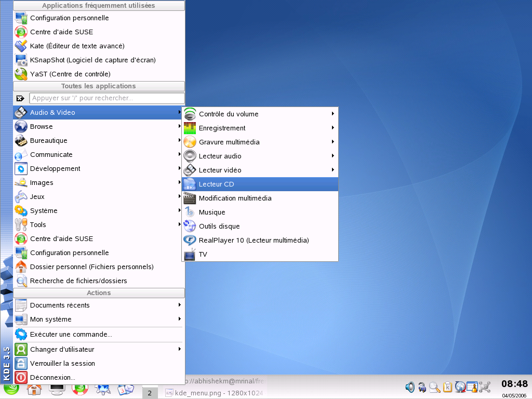Image resolution: width=532 pixels, height=399 pixels.
Task: Expand the Bureautique submenu arrow
Action: [x=179, y=140]
